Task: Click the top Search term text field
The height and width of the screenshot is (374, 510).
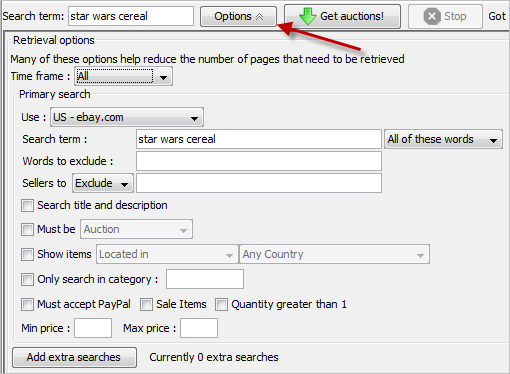Action: [x=131, y=16]
